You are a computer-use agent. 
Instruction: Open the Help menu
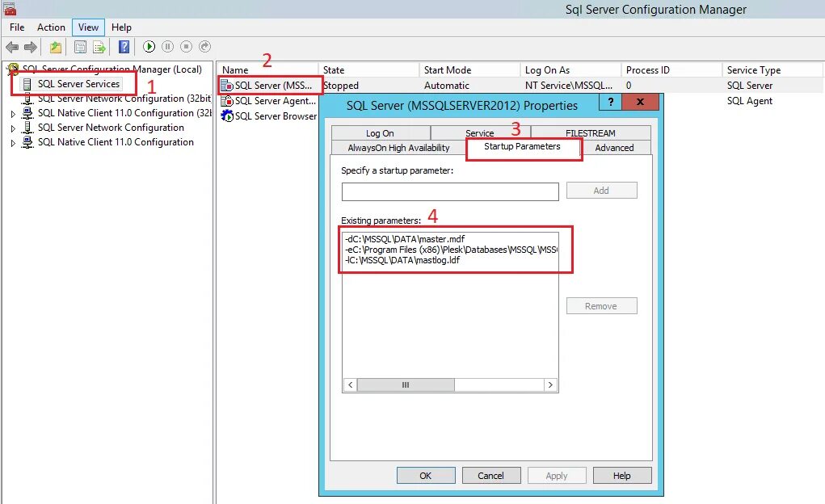coord(121,27)
